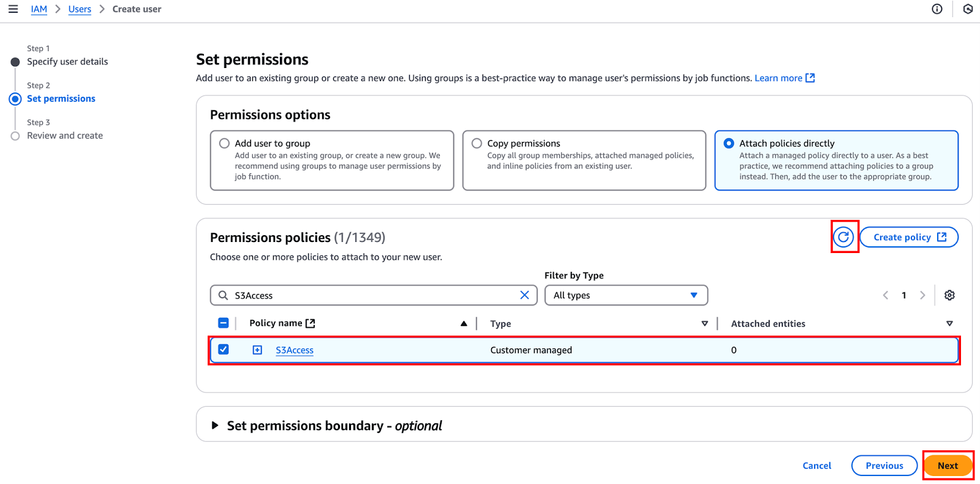The image size is (980, 484).
Task: Select the Set permissions step
Action: click(x=61, y=99)
